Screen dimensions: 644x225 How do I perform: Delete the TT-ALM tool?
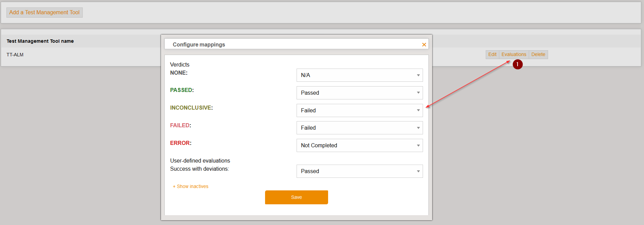[538, 55]
